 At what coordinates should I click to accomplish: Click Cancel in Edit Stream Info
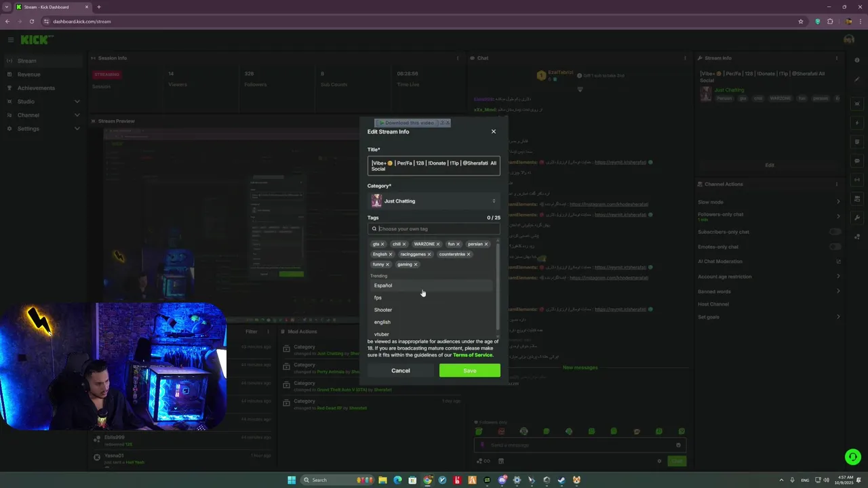[401, 371]
